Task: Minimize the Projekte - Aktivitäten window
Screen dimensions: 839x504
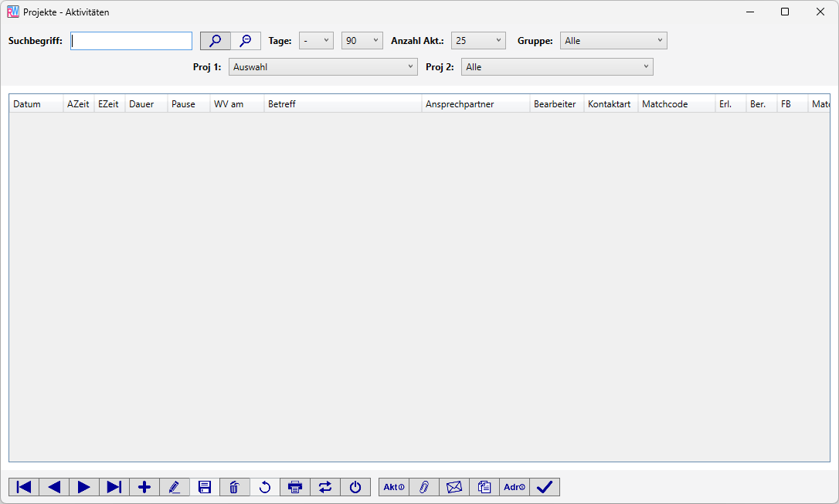Action: click(750, 12)
